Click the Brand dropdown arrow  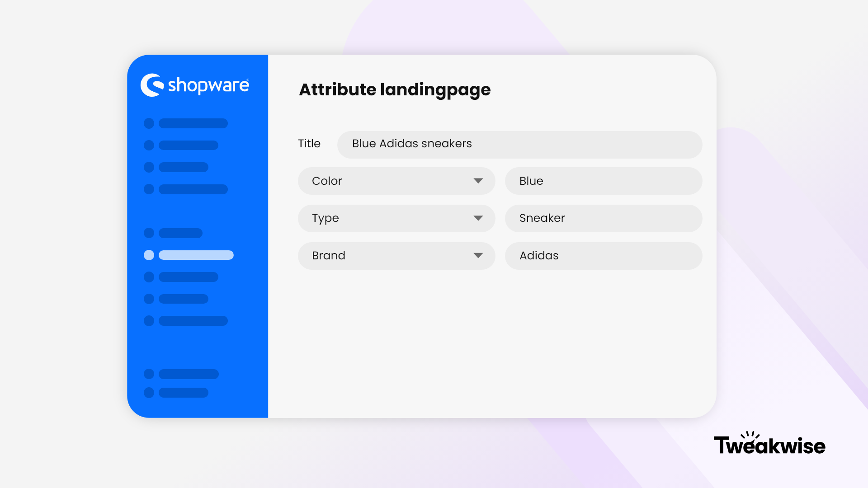pos(478,256)
